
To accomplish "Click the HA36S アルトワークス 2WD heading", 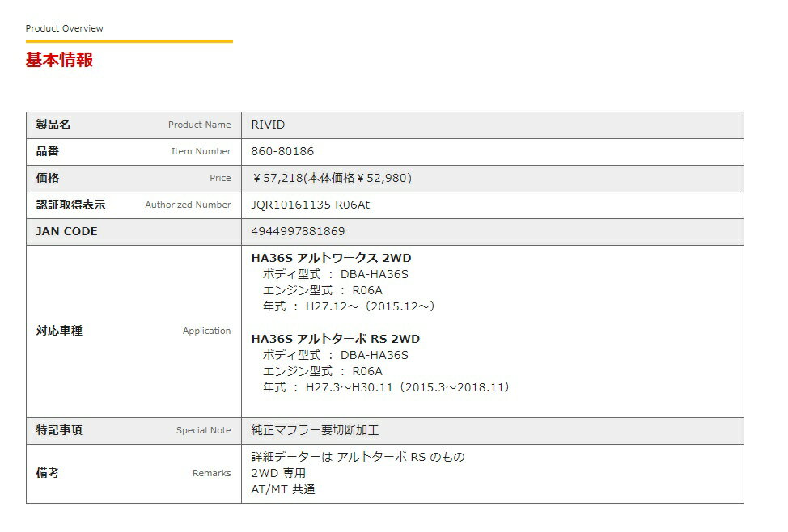I will click(331, 258).
